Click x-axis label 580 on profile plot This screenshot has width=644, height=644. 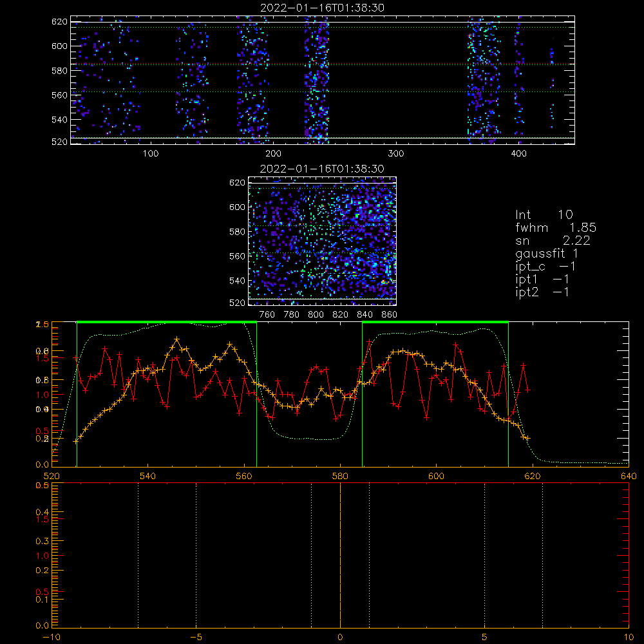click(x=340, y=477)
